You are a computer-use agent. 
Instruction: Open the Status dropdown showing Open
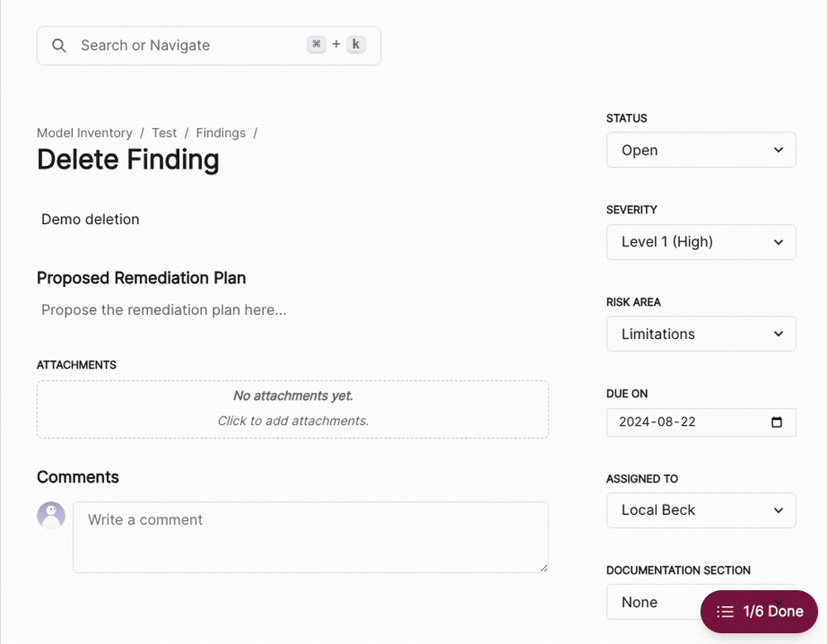701,150
